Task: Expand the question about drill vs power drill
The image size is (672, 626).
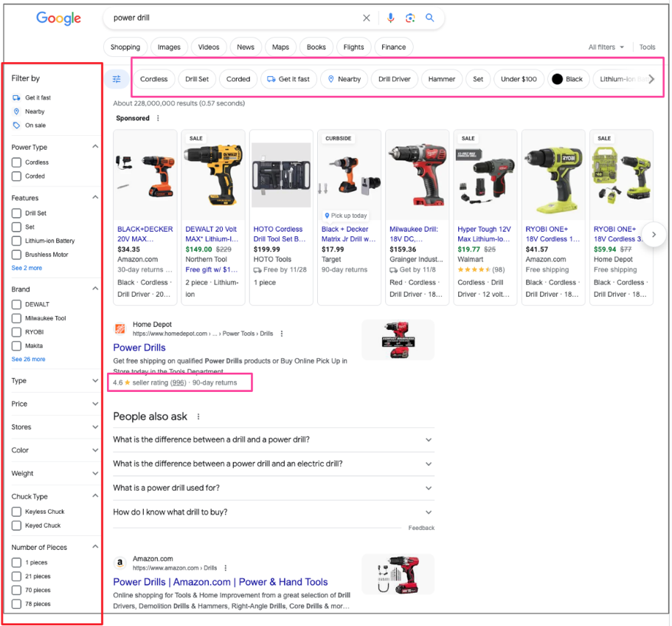Action: click(274, 440)
